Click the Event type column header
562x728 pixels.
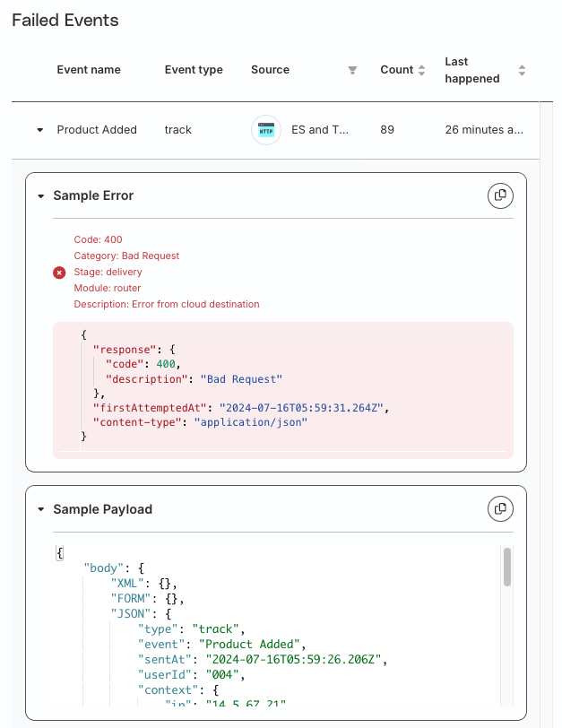pos(194,70)
